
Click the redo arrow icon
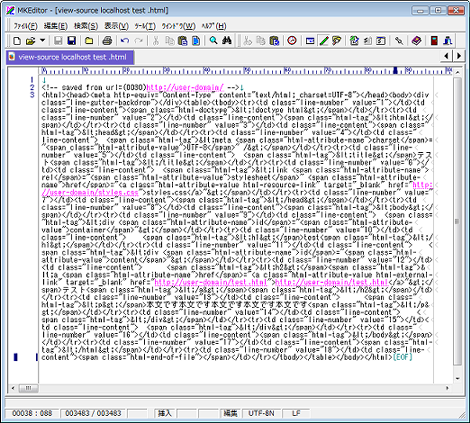coord(138,41)
